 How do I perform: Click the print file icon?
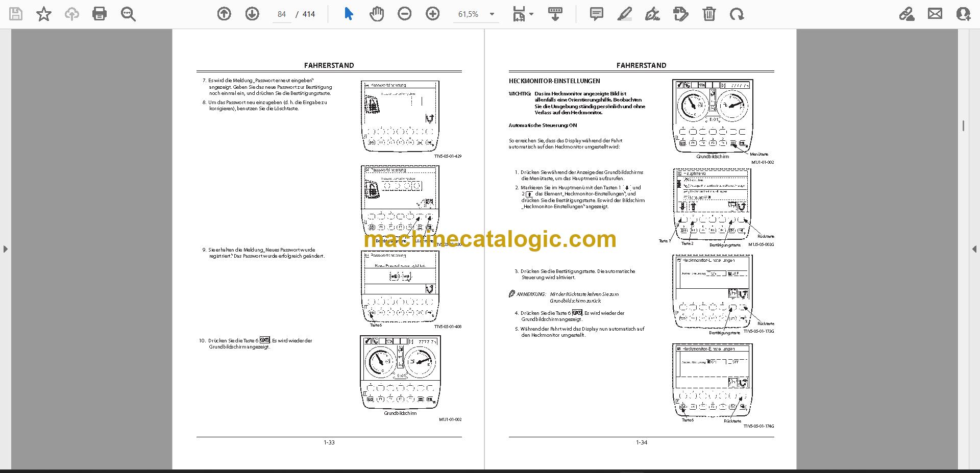[100, 14]
